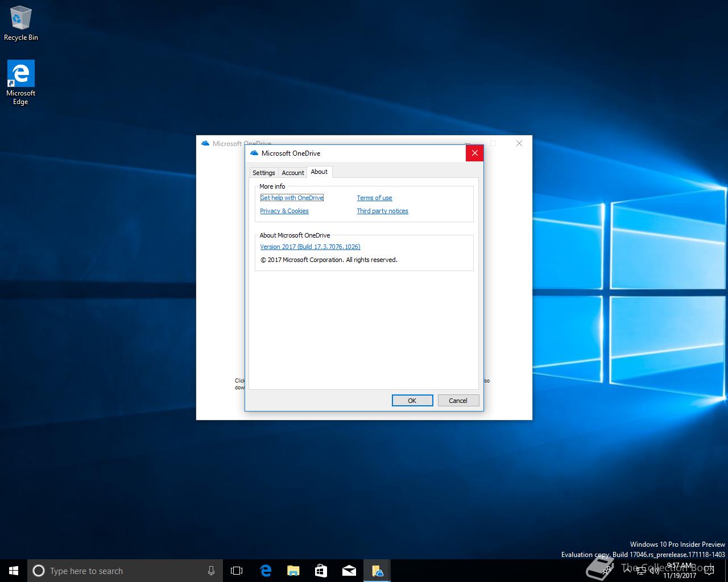Screen dimensions: 728x582
Task: Click the Type here to search box
Action: (125, 571)
